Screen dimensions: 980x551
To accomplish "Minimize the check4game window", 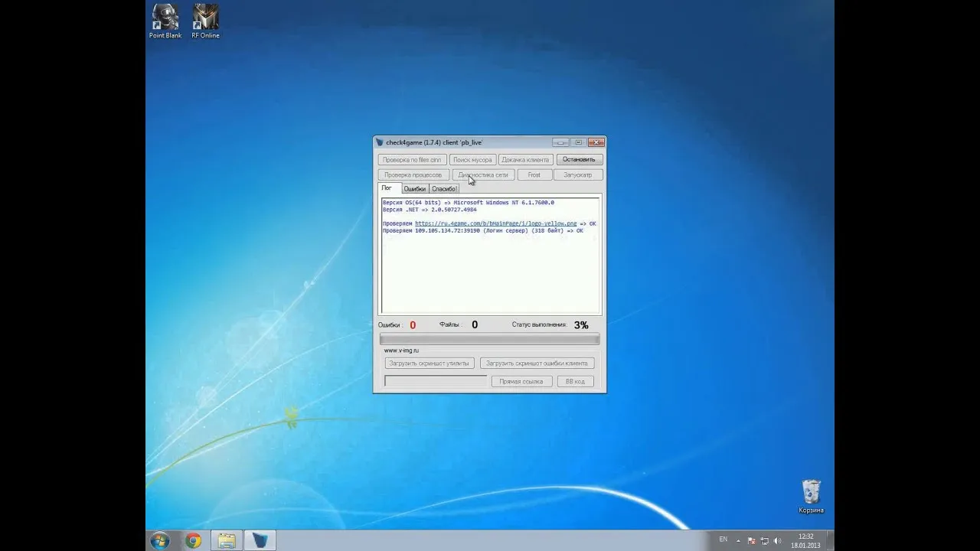I will [x=561, y=142].
